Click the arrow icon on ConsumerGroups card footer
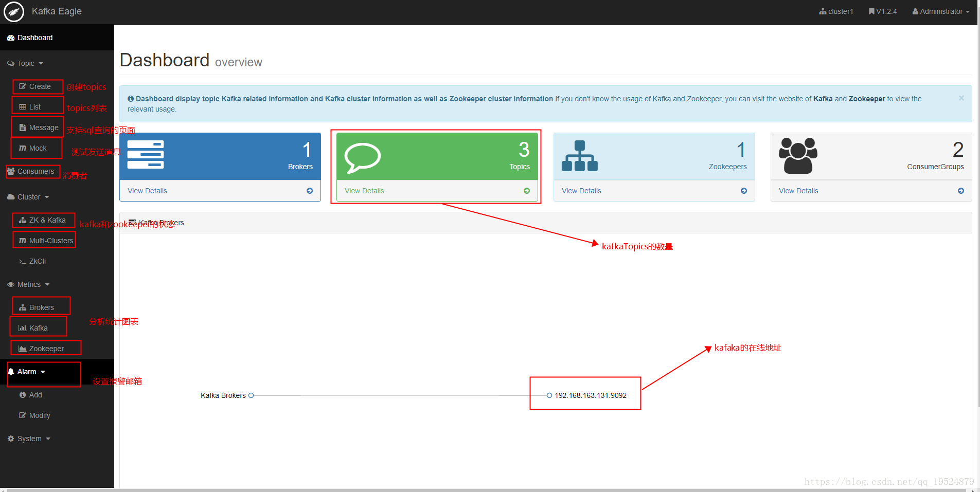Image resolution: width=980 pixels, height=492 pixels. tap(961, 191)
